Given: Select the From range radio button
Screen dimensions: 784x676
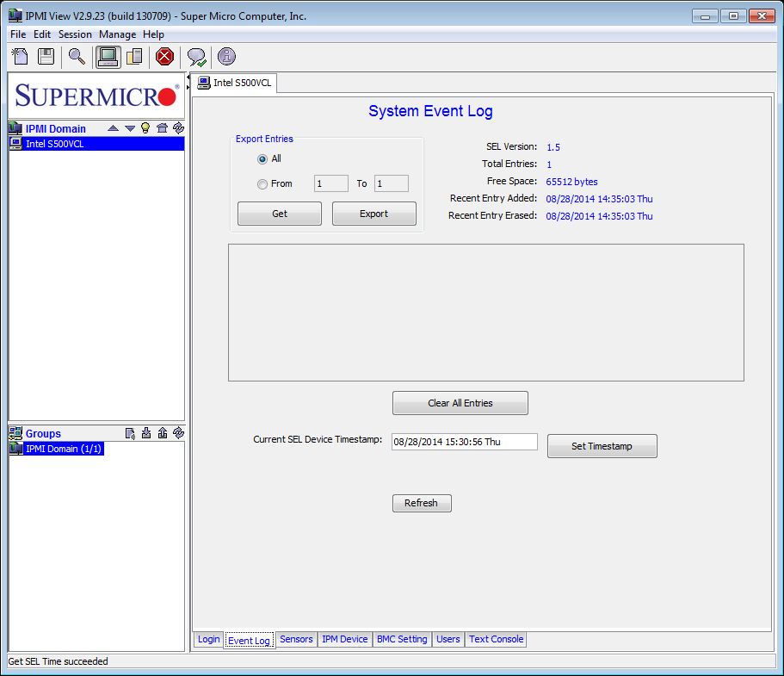Looking at the screenshot, I should point(262,184).
